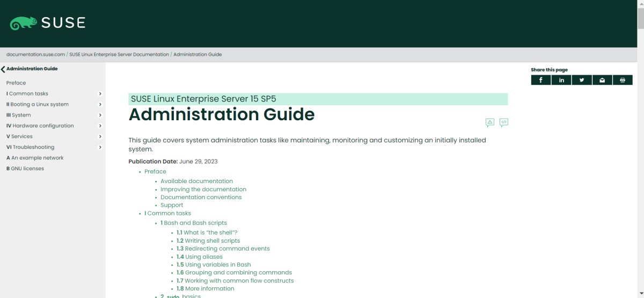This screenshot has width=644, height=298.
Task: Share this page via email icon
Action: [602, 80]
